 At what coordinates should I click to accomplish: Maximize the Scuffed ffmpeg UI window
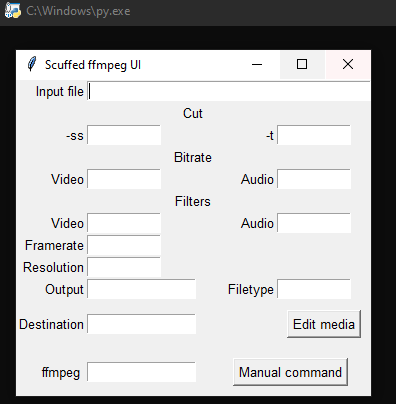302,64
